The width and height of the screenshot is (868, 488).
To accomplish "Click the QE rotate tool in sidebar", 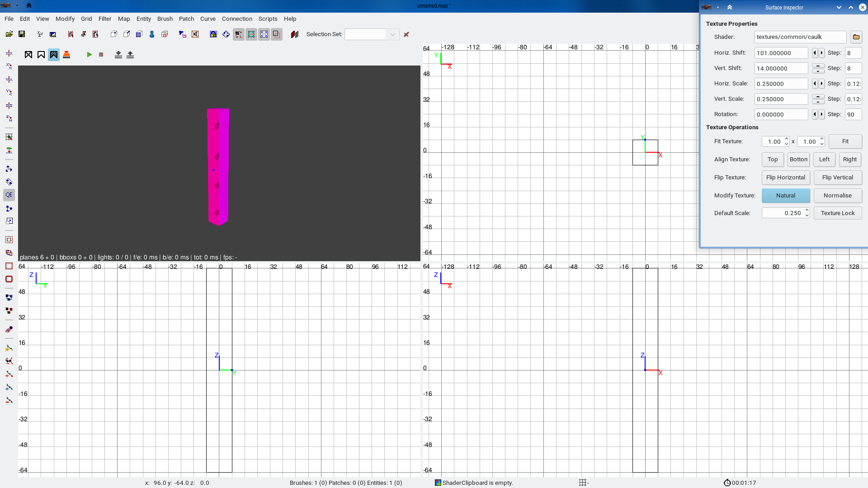I will [x=9, y=195].
